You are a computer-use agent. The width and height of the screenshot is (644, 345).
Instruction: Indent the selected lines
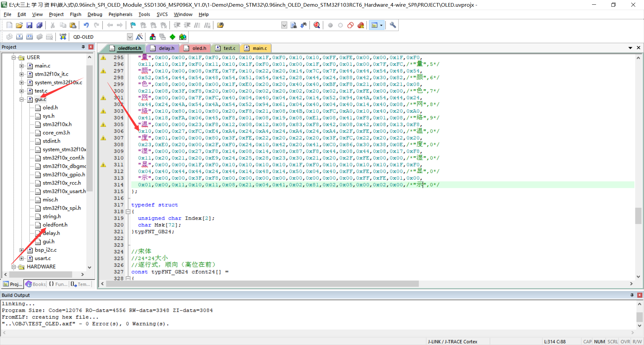(177, 25)
